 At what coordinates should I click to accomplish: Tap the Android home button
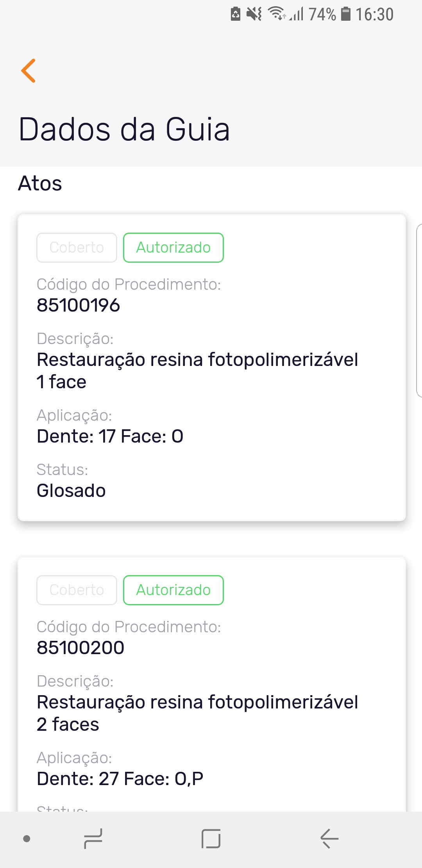point(211,839)
